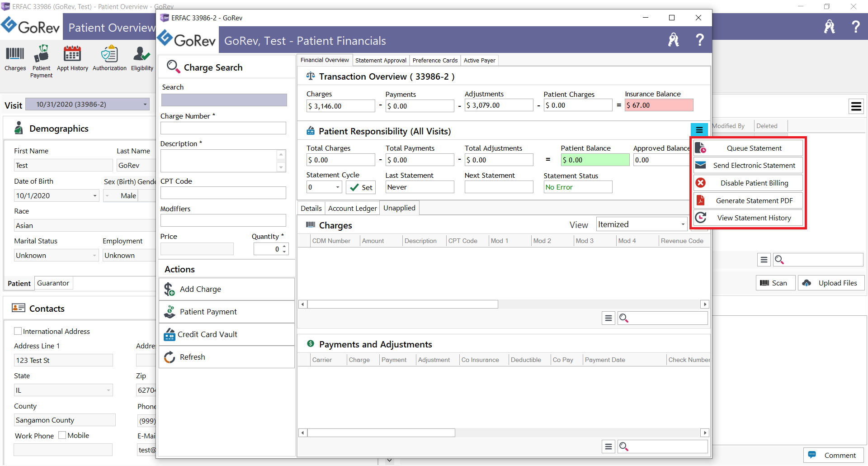Switch to Details tab
Viewport: 868px width, 466px height.
[311, 208]
